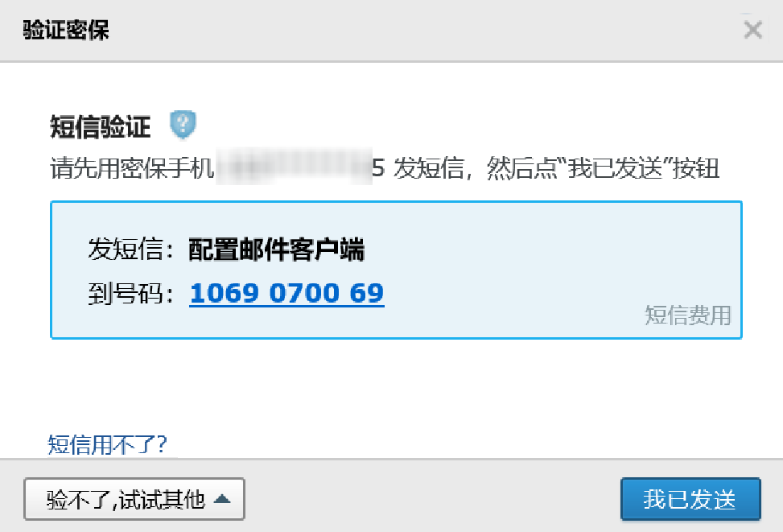
Task: Click the digit 5 after the blurred number
Action: [x=378, y=168]
